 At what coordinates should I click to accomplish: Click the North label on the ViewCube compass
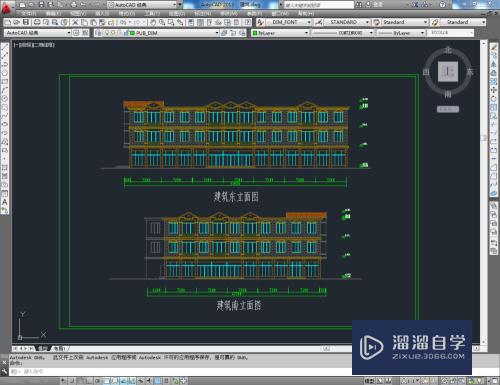click(448, 50)
